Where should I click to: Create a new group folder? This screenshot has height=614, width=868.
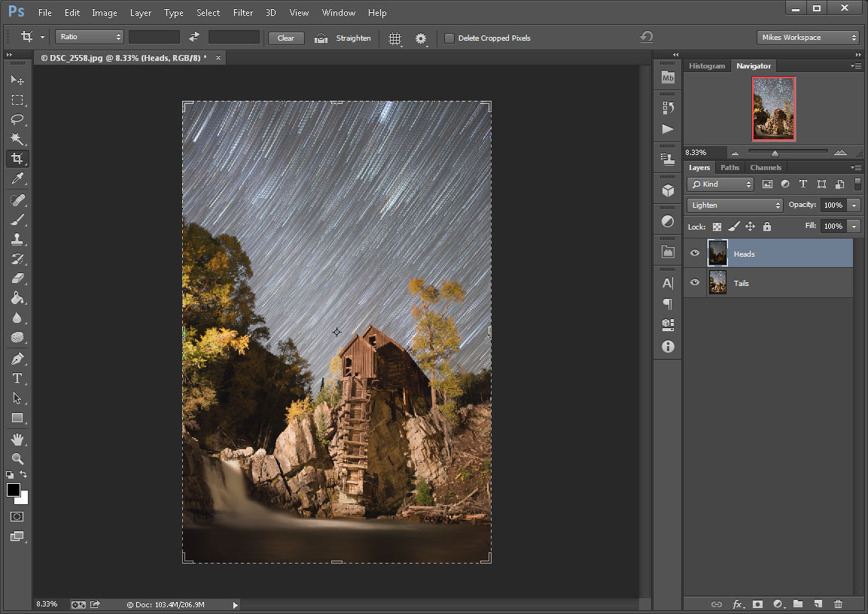pyautogui.click(x=798, y=604)
